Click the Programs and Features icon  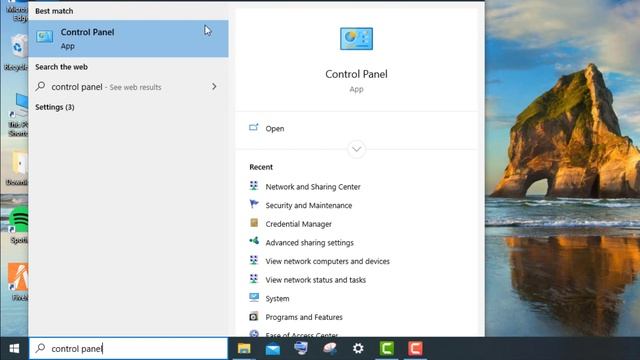(x=254, y=316)
